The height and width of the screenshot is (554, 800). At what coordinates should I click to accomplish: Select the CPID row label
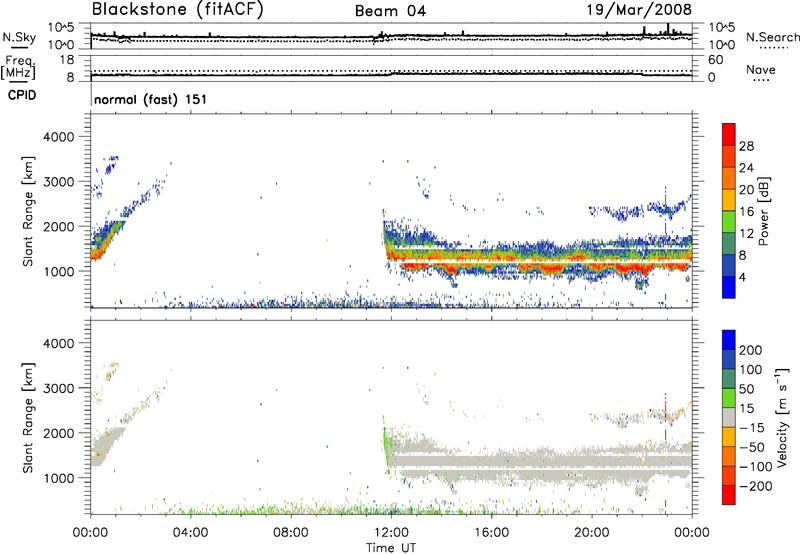(x=22, y=95)
